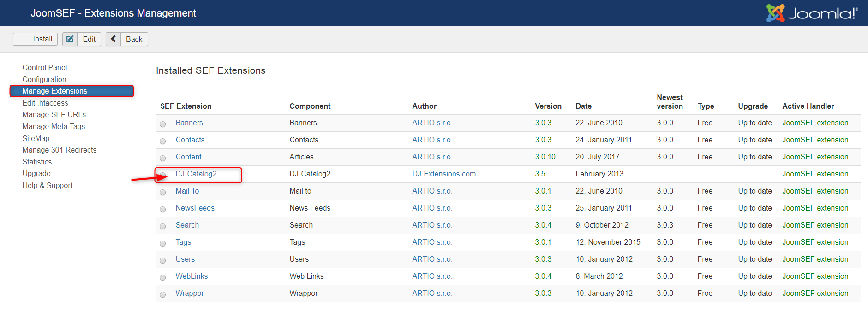Click DJ-Extensions.com author link
The image size is (868, 317).
(x=444, y=174)
